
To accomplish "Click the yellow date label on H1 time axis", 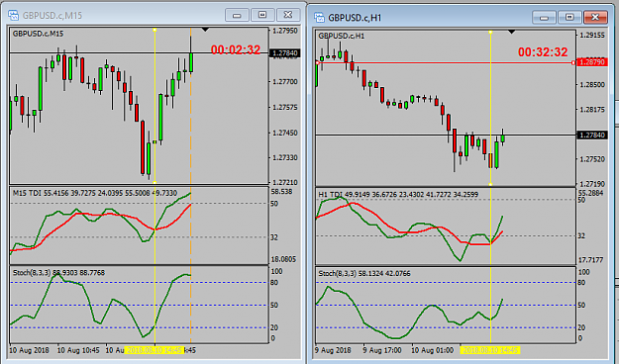I will click(490, 350).
